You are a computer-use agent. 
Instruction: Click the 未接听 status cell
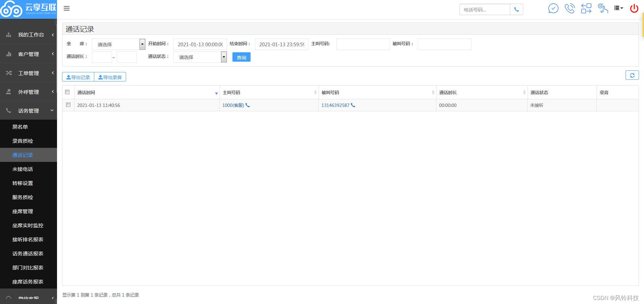coord(562,105)
